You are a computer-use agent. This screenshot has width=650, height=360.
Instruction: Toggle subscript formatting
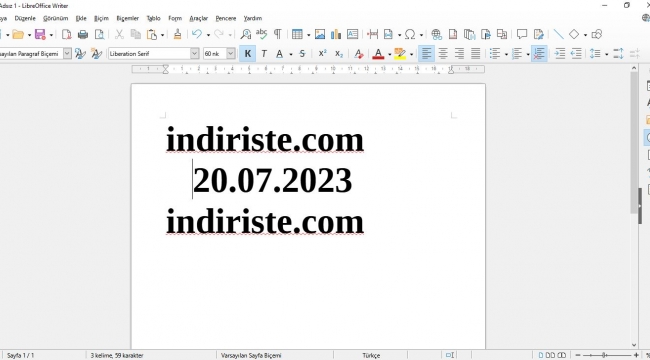(339, 54)
